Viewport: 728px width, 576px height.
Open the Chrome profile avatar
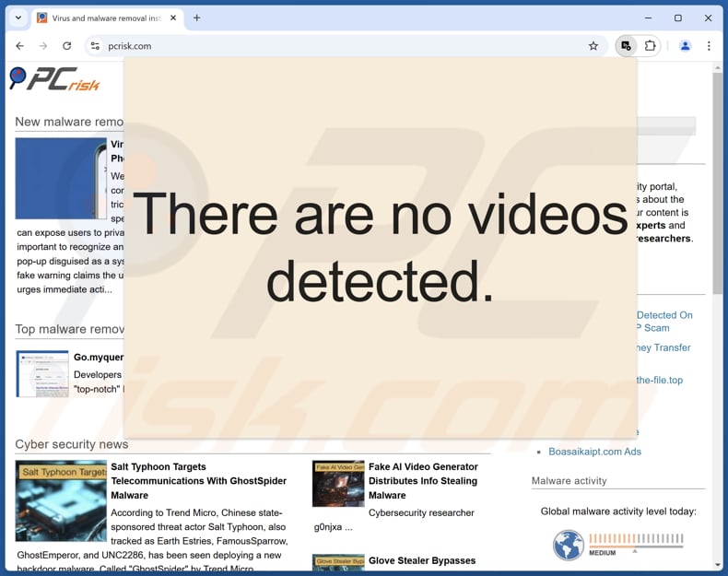point(686,46)
